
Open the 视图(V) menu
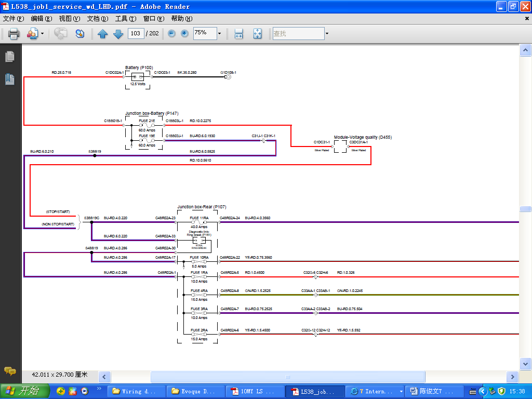(70, 19)
